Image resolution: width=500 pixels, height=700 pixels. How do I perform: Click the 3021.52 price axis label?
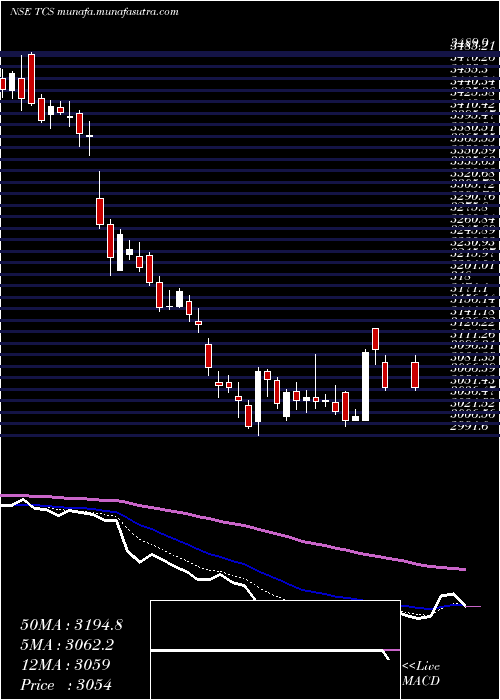click(x=471, y=403)
